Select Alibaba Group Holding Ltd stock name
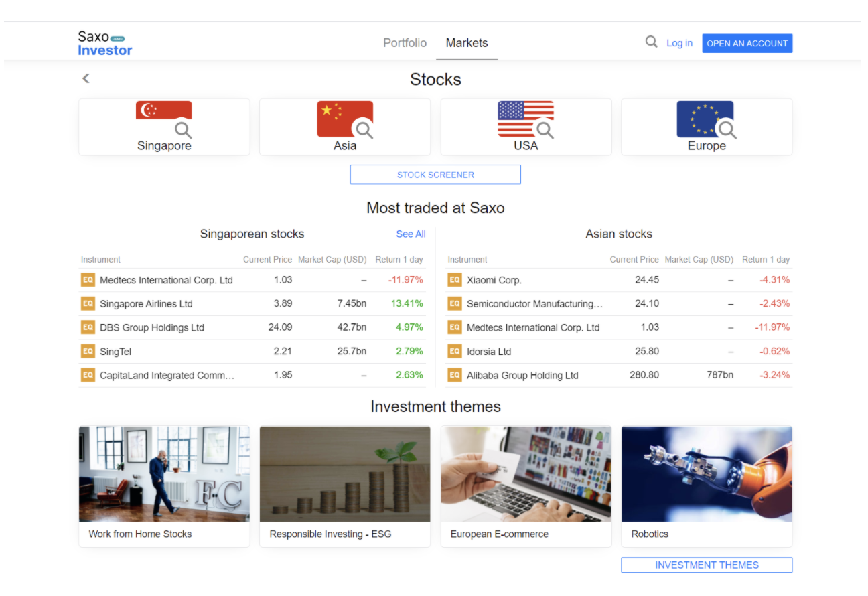Viewport: 868px width, 596px height. pyautogui.click(x=522, y=375)
